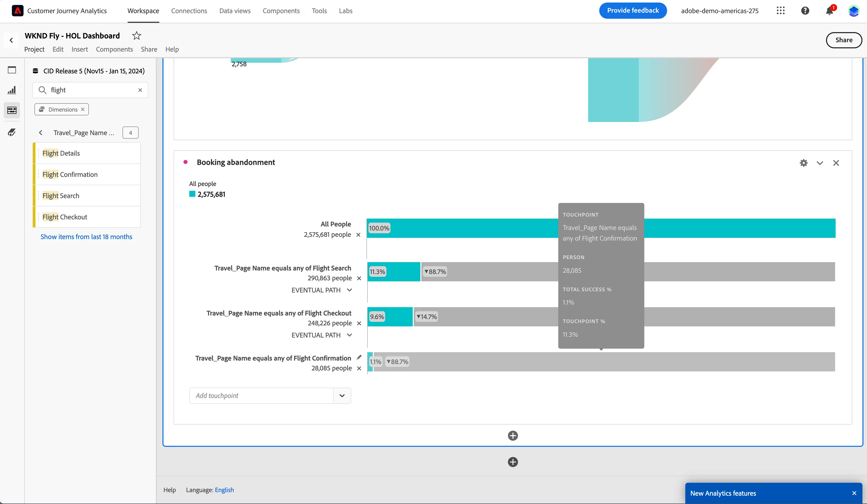Add a visualization with the plus inside the panel
This screenshot has width=867, height=504.
pyautogui.click(x=513, y=436)
